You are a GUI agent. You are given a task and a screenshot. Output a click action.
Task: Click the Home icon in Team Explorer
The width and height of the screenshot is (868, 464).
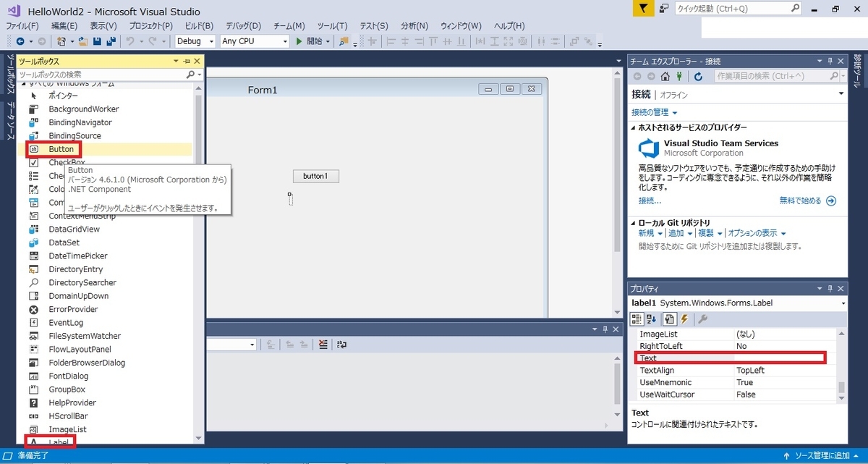tap(665, 76)
